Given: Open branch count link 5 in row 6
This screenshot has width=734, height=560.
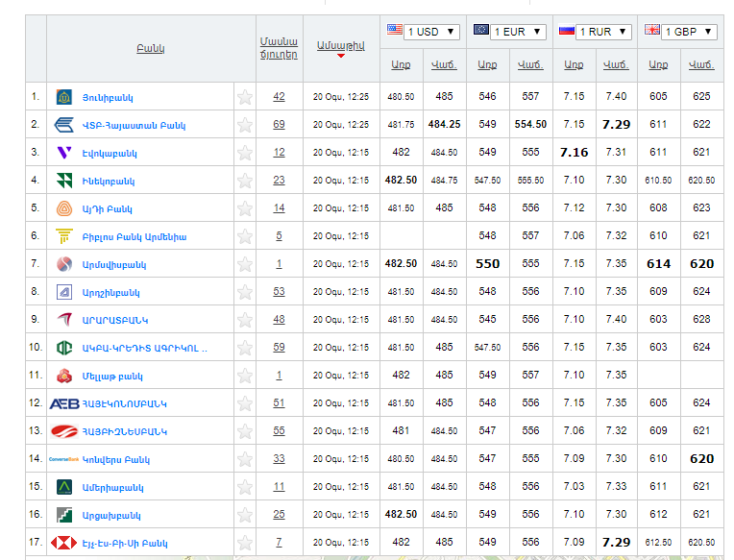Looking at the screenshot, I should click(279, 235).
